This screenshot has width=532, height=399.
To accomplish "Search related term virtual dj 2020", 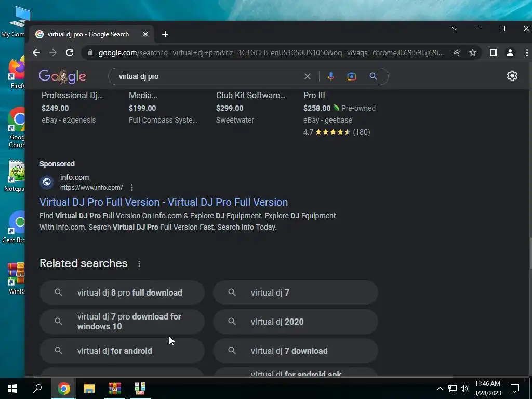I will click(296, 322).
